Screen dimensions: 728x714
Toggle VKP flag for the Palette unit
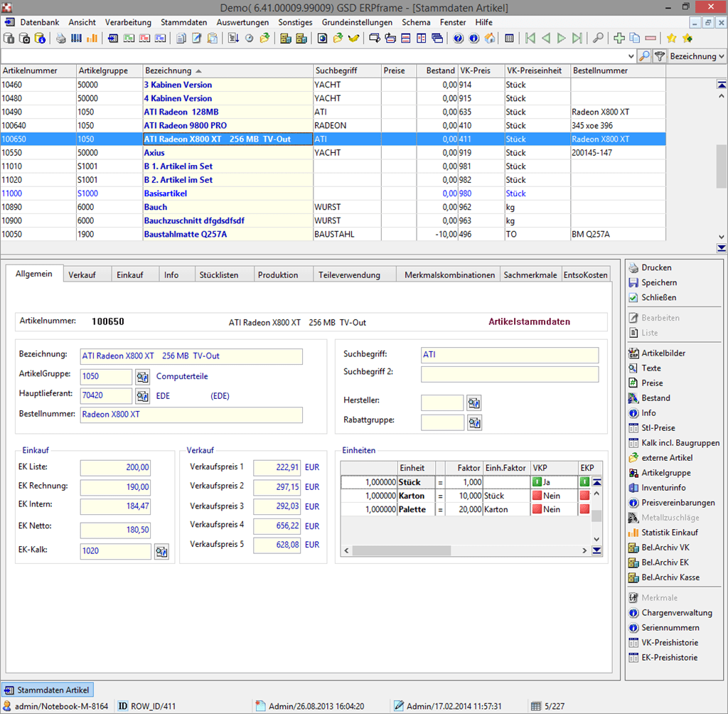[537, 509]
